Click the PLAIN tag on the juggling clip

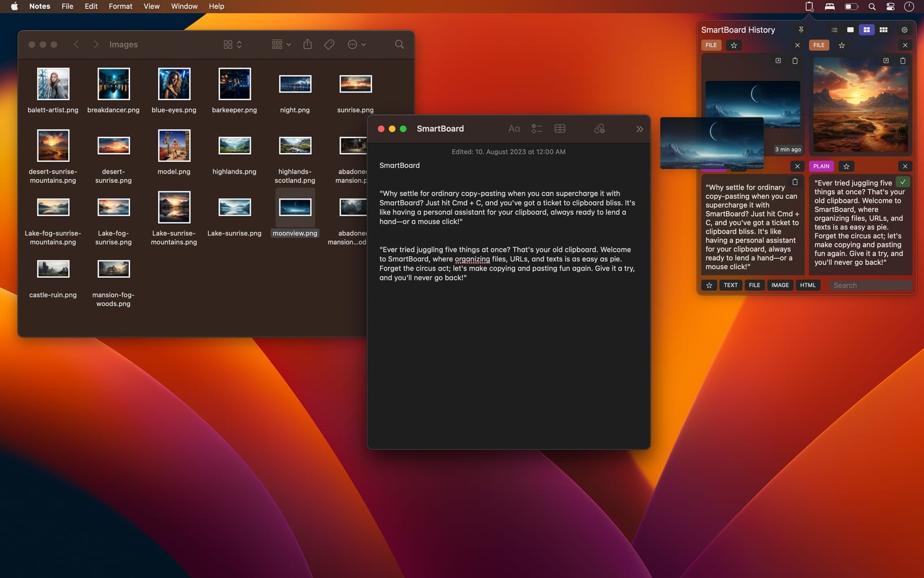pos(821,166)
